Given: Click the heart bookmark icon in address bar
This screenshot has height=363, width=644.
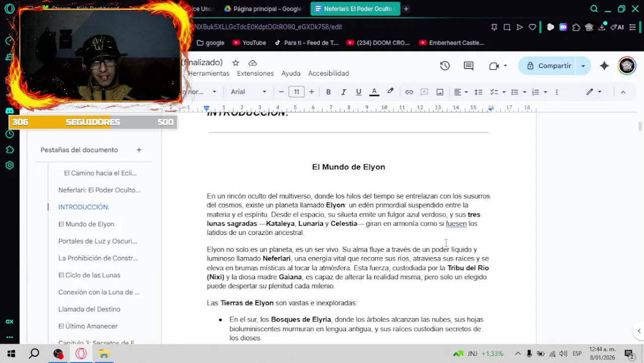Looking at the screenshot, I should click(x=532, y=27).
